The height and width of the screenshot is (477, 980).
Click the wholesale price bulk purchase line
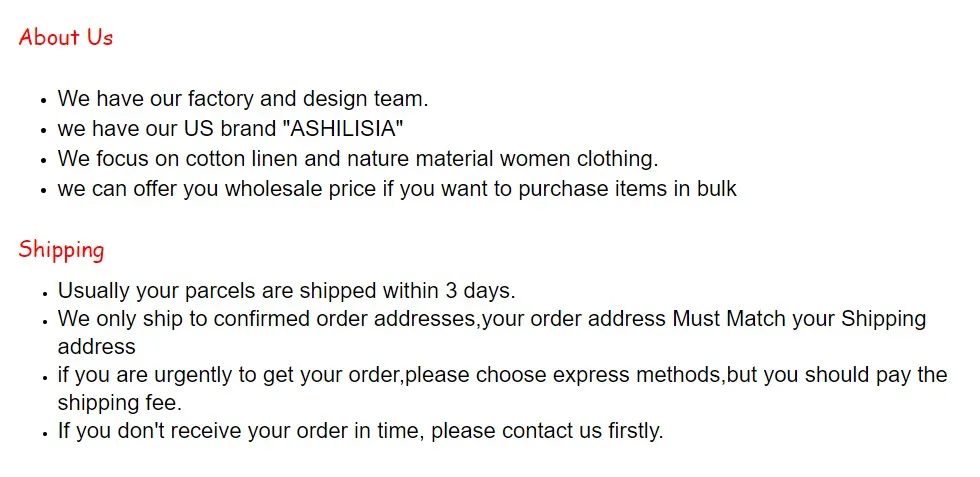pos(397,189)
